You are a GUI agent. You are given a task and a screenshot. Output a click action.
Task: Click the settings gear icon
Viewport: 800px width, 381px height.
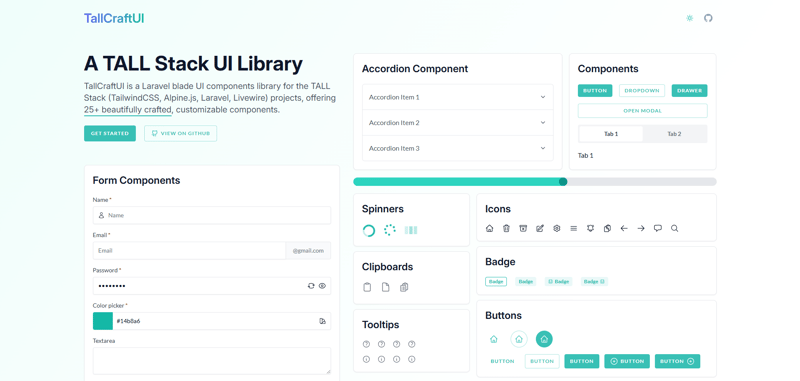tap(557, 228)
